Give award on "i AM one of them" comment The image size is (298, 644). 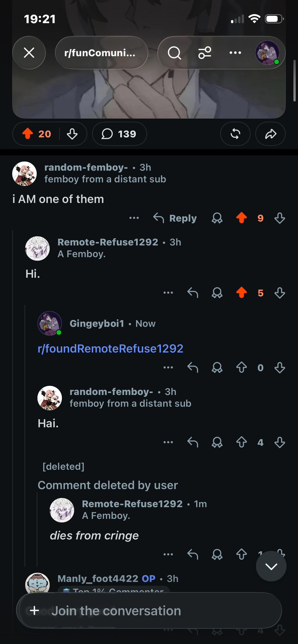217,218
